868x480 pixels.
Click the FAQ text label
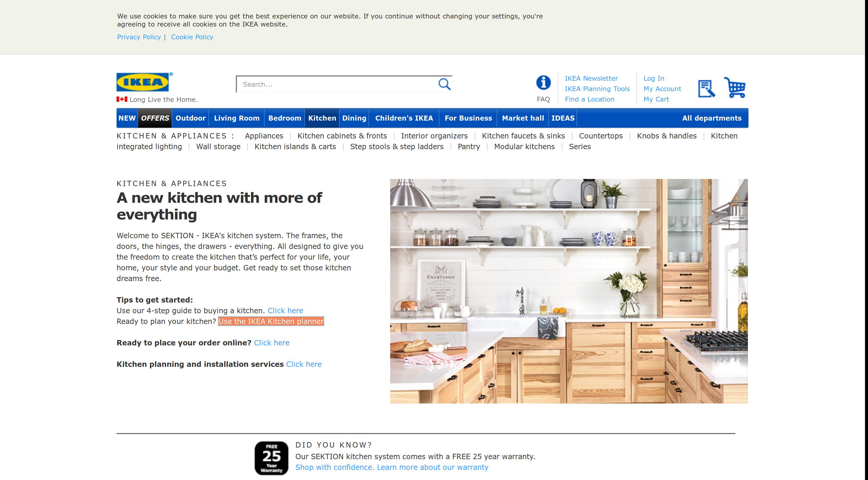pos(543,99)
